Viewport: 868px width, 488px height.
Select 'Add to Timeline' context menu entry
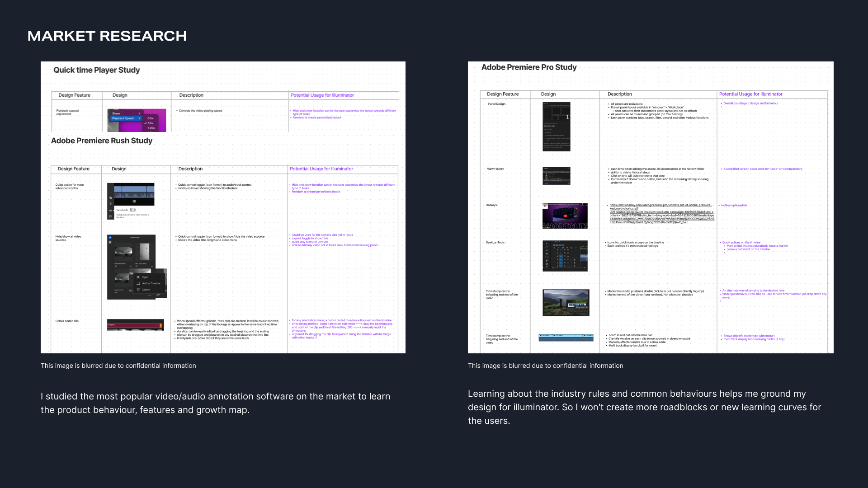pyautogui.click(x=151, y=283)
